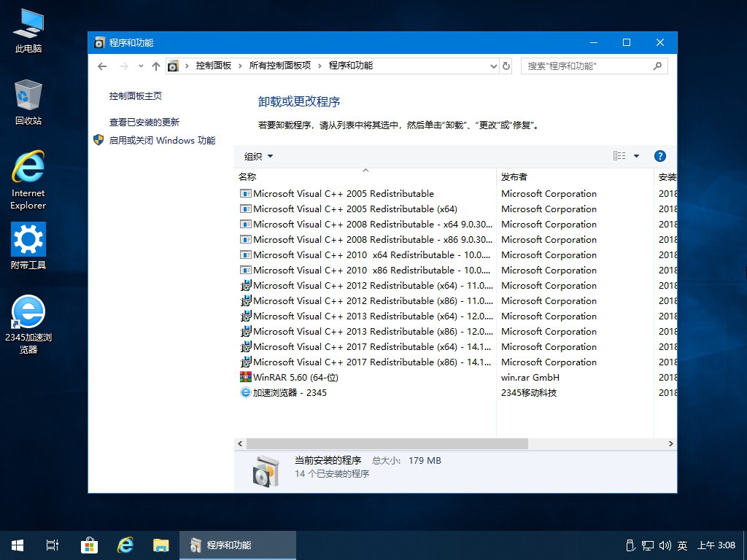Open recent locations dropdown arrow
This screenshot has height=560, width=747.
pyautogui.click(x=141, y=66)
